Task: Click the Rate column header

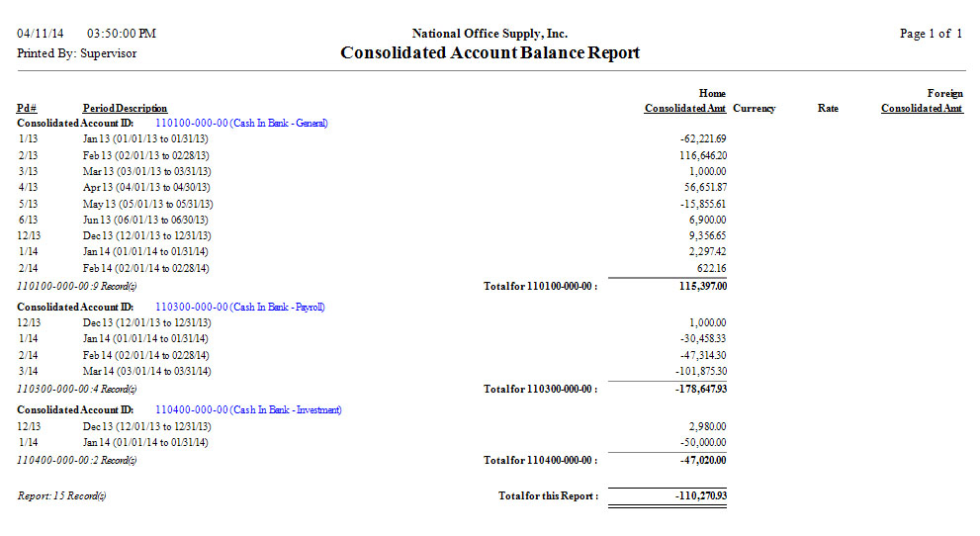Action: point(828,108)
